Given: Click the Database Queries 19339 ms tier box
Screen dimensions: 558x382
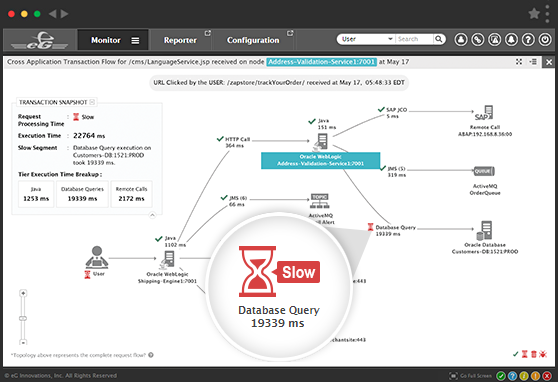Looking at the screenshot, I should point(82,194).
